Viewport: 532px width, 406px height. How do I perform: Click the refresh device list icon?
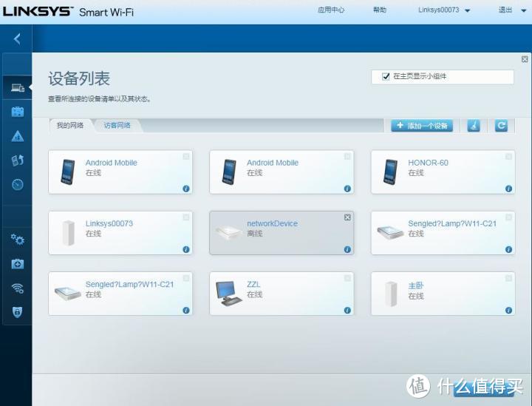tap(501, 126)
